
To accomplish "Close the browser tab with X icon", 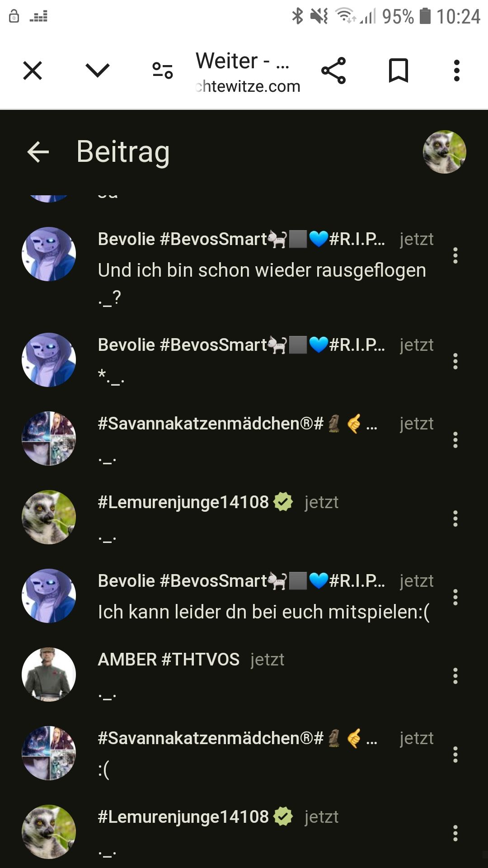I will [x=33, y=71].
